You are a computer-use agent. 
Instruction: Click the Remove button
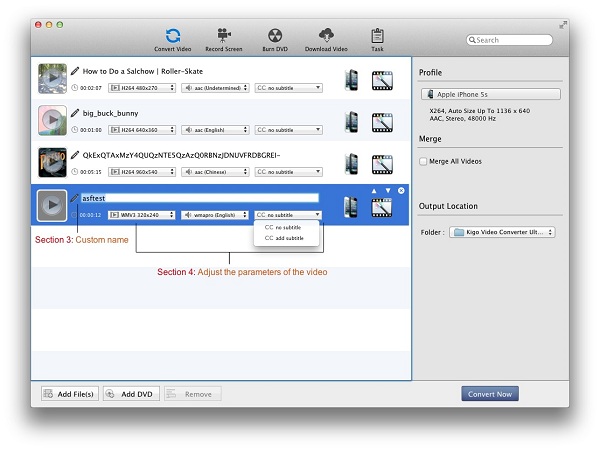[192, 394]
